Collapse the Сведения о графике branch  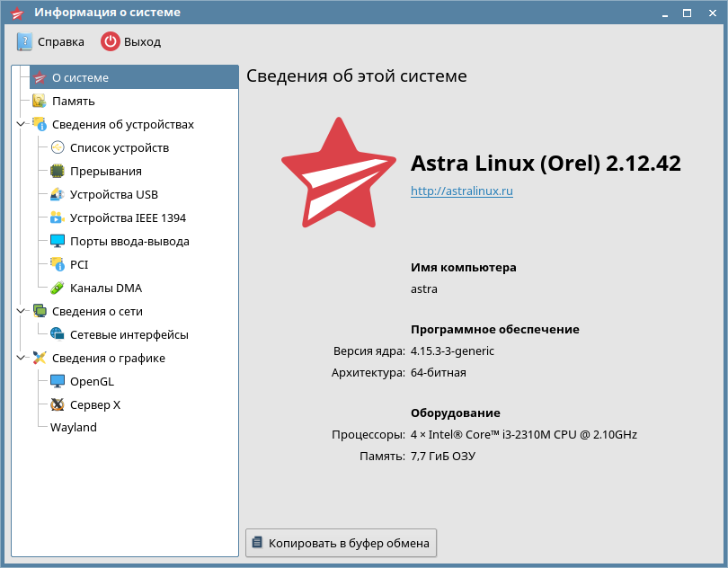(21, 358)
